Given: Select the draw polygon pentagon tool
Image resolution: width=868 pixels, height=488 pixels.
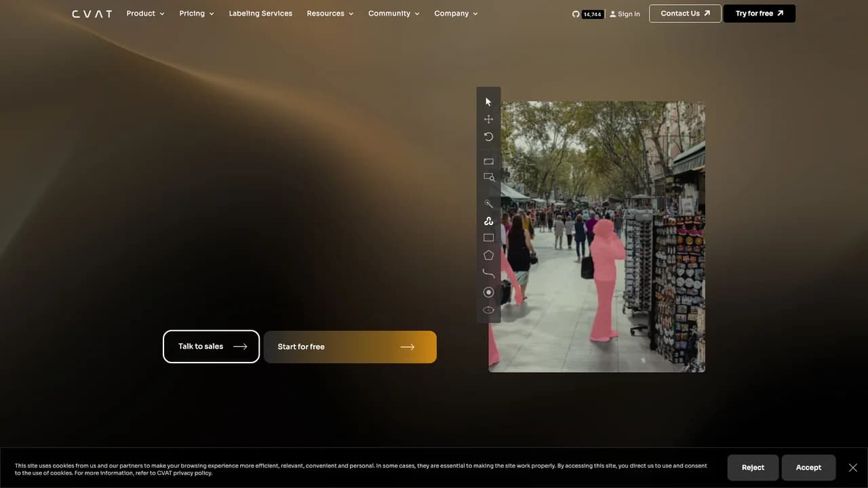Looking at the screenshot, I should click(488, 256).
